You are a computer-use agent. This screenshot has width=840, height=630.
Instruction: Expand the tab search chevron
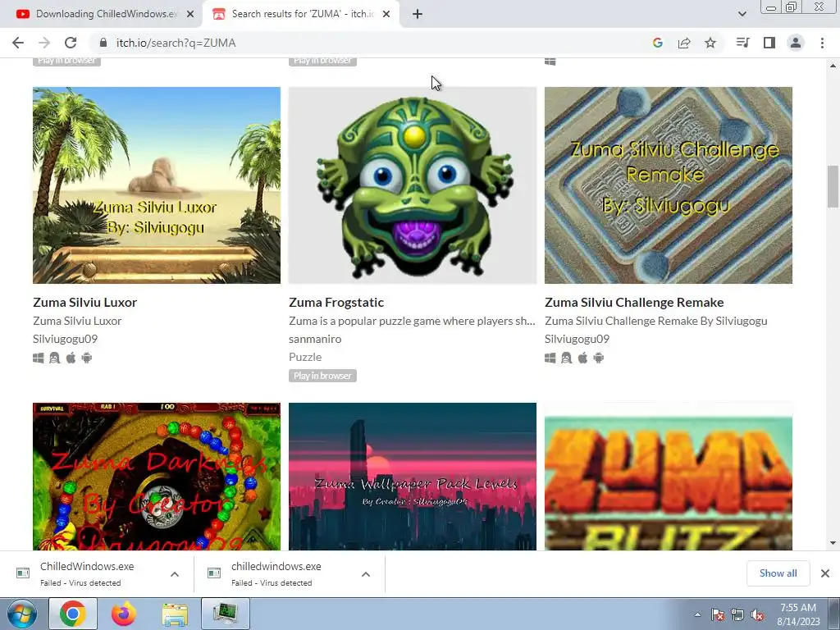(742, 15)
